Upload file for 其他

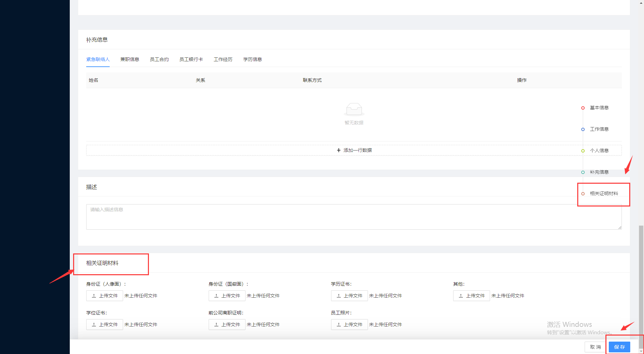472,296
